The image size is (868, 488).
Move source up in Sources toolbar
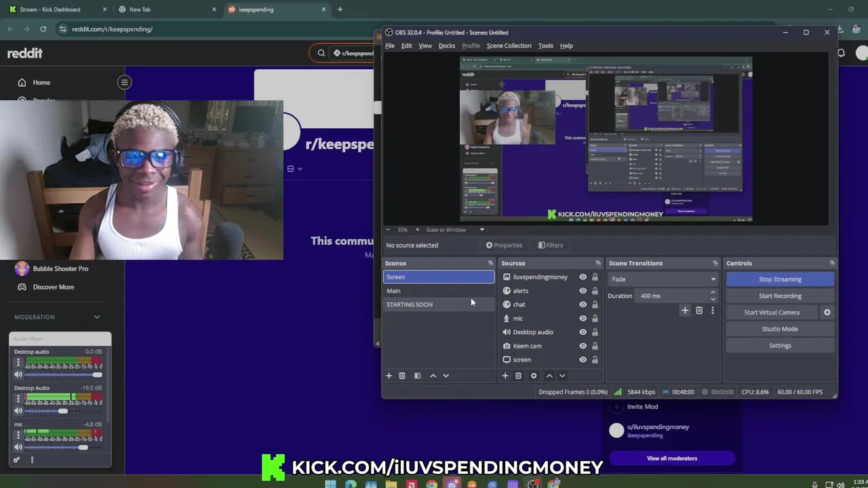coord(549,375)
